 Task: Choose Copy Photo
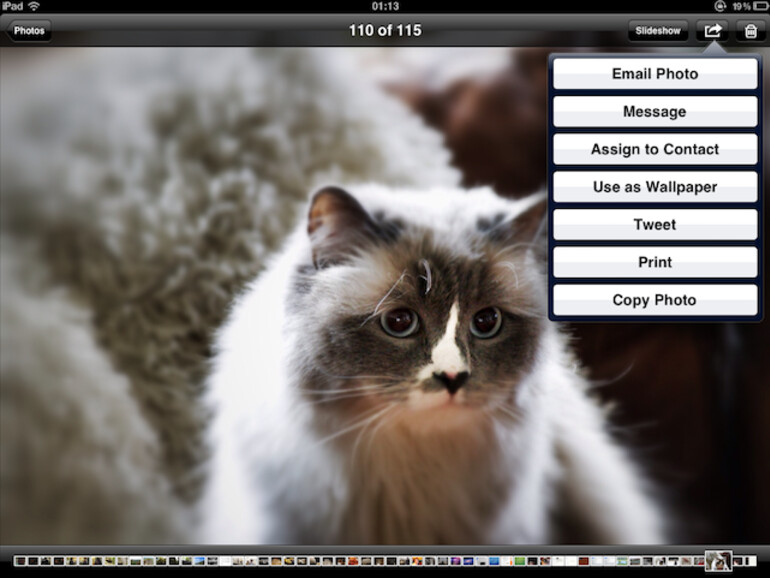pyautogui.click(x=655, y=300)
